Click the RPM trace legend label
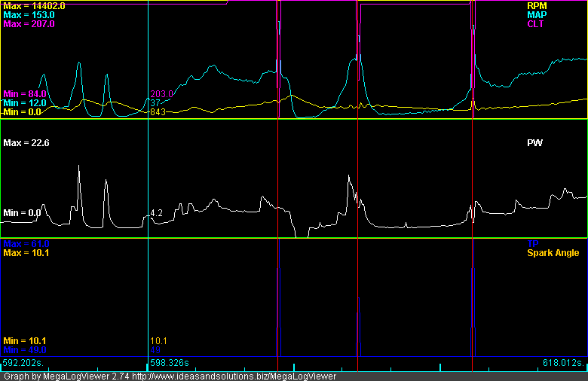This screenshot has width=588, height=381. click(537, 5)
